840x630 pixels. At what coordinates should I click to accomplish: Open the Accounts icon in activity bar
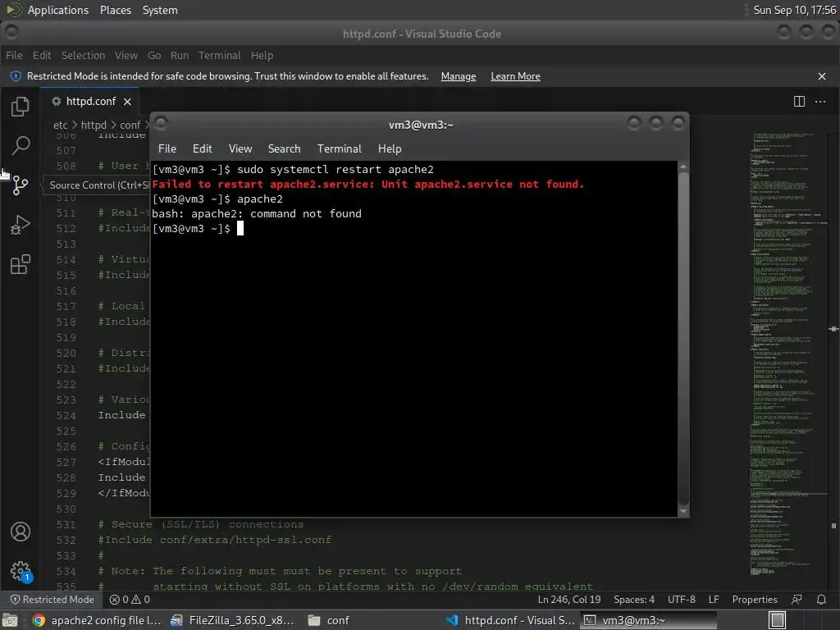click(x=21, y=532)
